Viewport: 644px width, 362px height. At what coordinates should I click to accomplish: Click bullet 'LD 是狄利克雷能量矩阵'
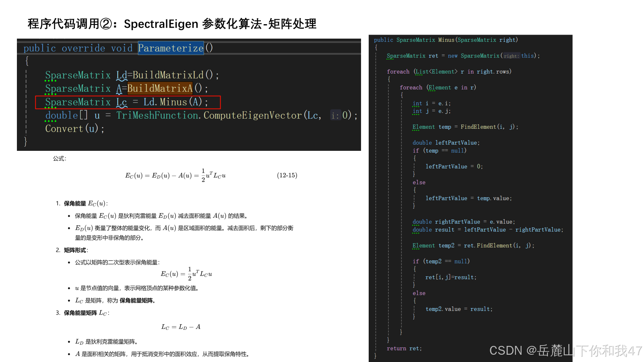(x=106, y=342)
